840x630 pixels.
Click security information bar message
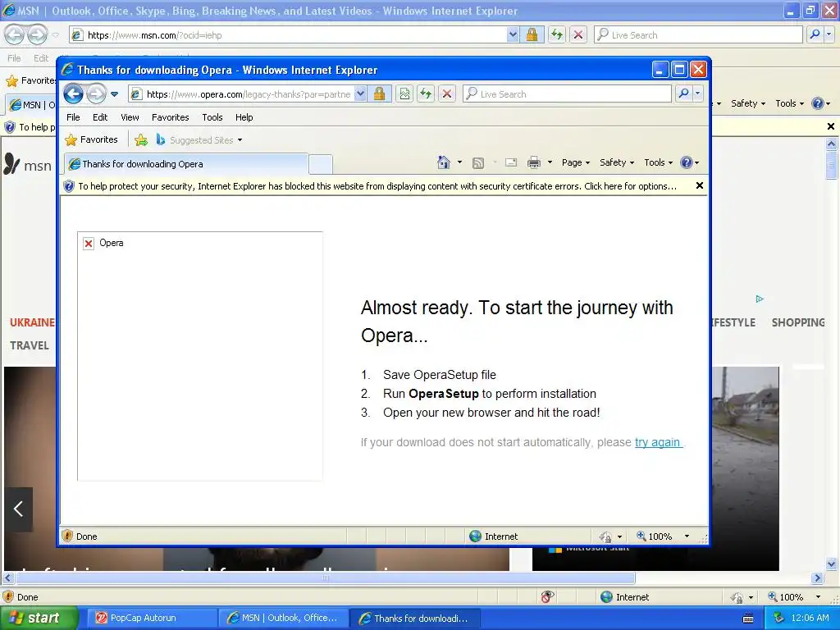[377, 186]
